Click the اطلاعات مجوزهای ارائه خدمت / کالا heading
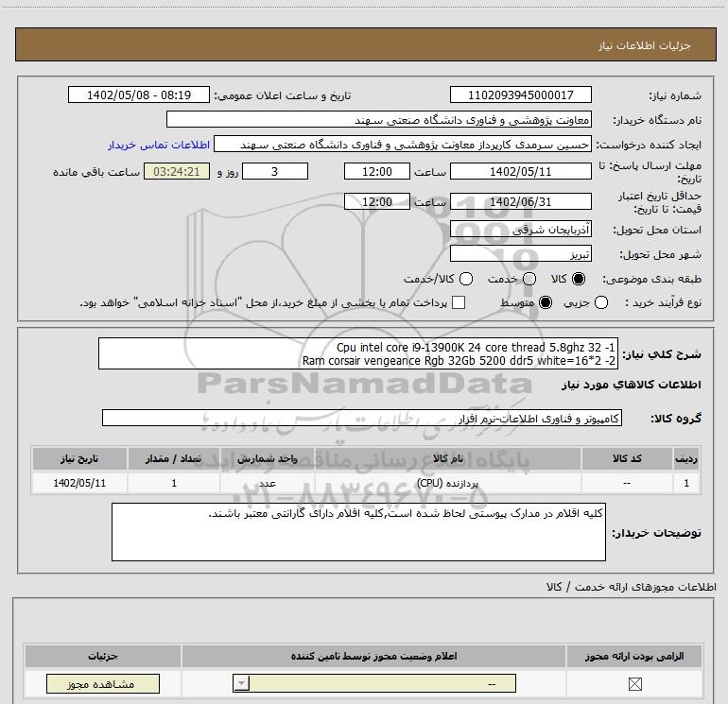The image size is (728, 704). pos(631,587)
